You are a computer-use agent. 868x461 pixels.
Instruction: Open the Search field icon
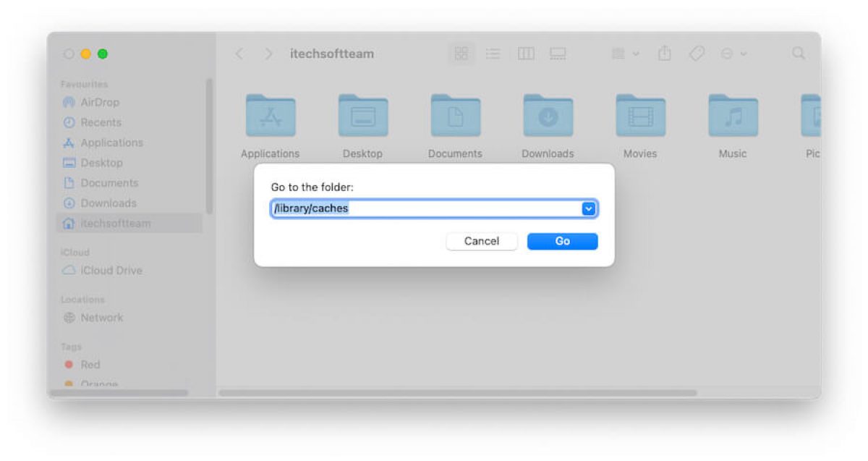(798, 53)
